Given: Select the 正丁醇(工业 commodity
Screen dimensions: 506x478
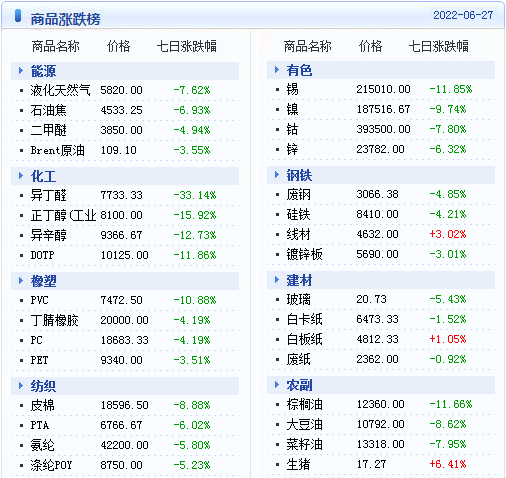Looking at the screenshot, I should (x=63, y=215).
